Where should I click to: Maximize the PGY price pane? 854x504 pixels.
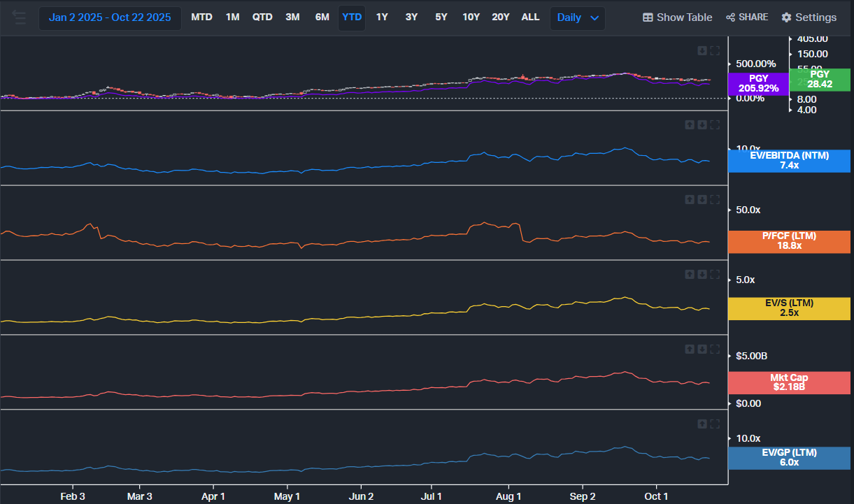pos(715,50)
